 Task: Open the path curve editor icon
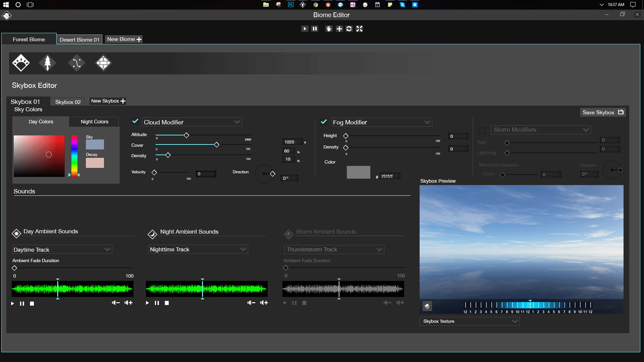(76, 63)
